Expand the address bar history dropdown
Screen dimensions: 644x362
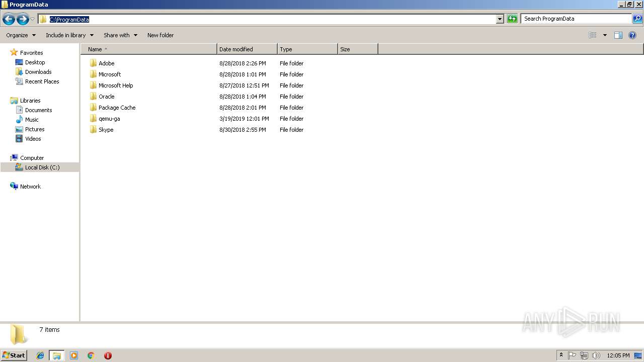(500, 19)
